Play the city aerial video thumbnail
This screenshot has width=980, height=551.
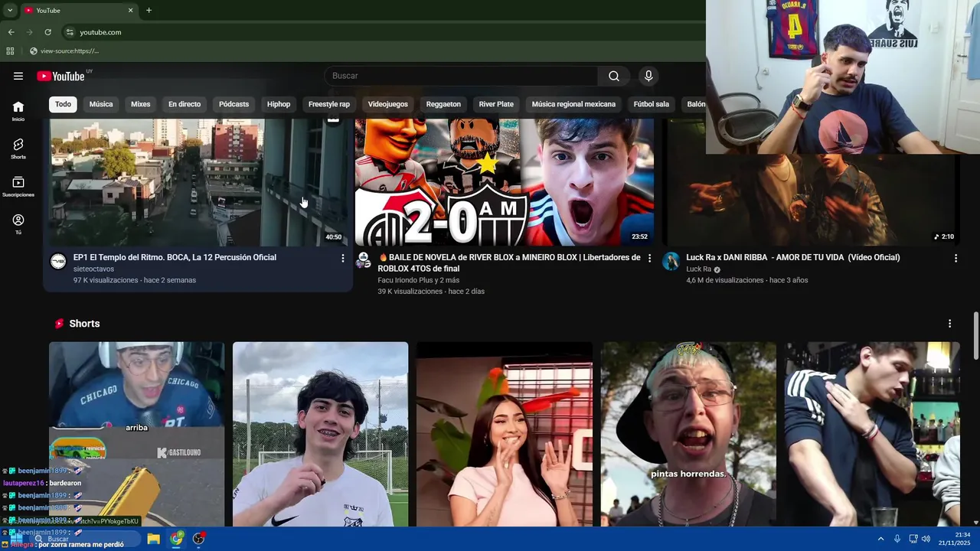tap(199, 182)
